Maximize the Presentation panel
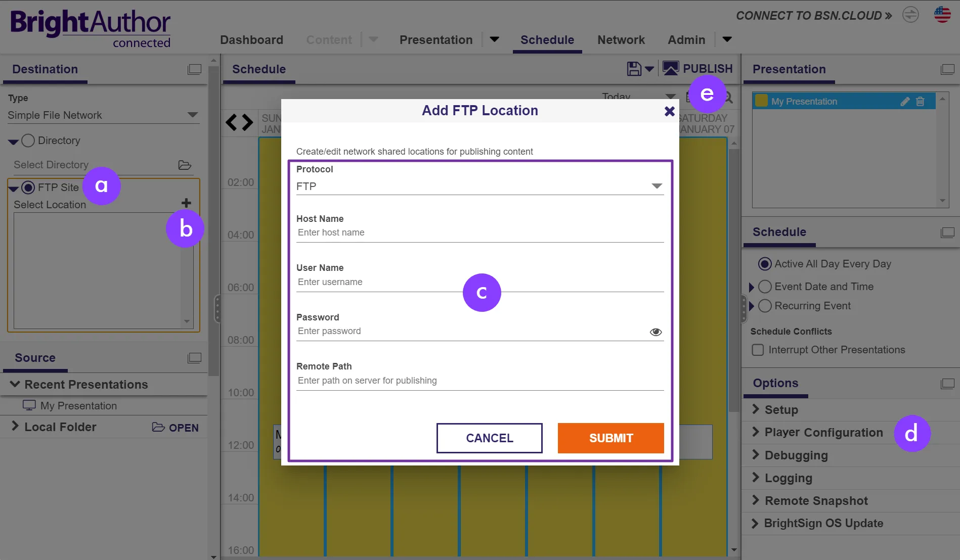960x560 pixels. point(947,69)
